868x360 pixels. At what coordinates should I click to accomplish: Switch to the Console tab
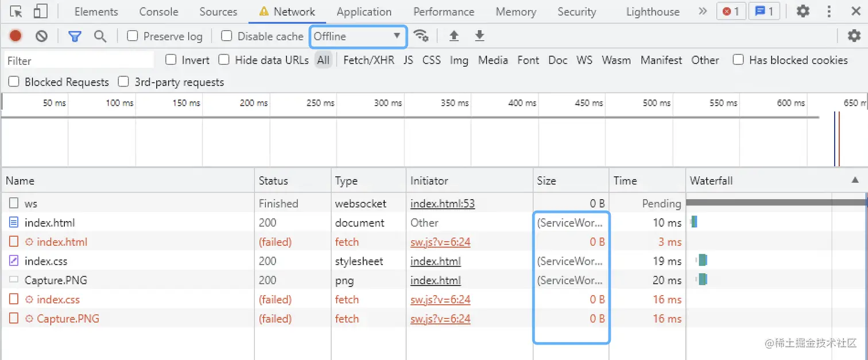[158, 11]
